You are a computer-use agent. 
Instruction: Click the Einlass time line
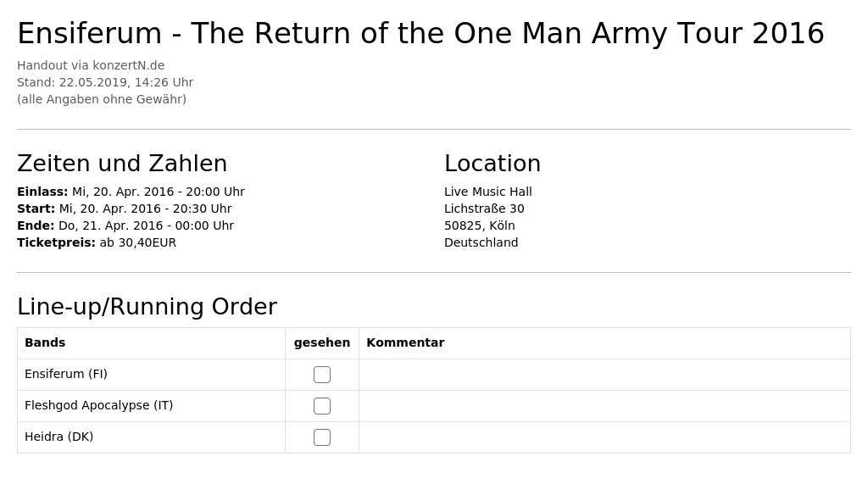[131, 192]
